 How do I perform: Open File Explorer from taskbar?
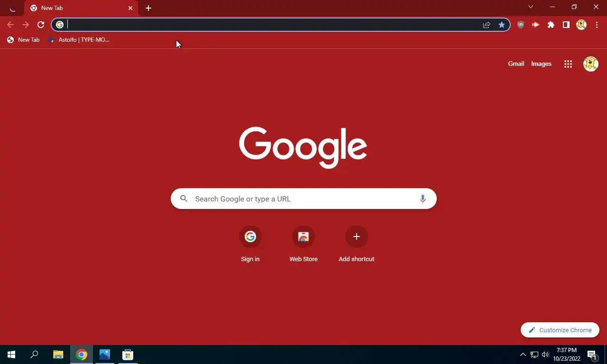point(58,355)
